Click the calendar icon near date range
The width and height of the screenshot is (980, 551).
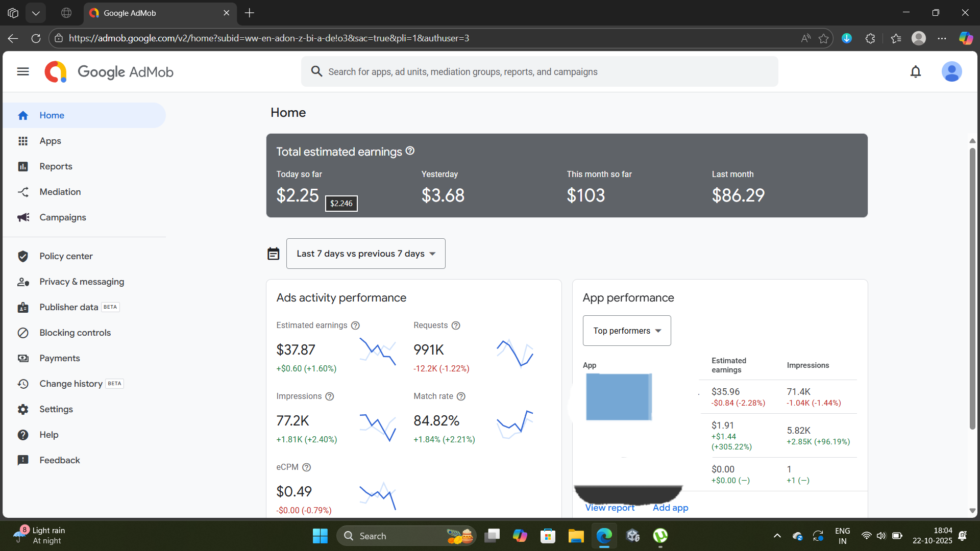[274, 254]
